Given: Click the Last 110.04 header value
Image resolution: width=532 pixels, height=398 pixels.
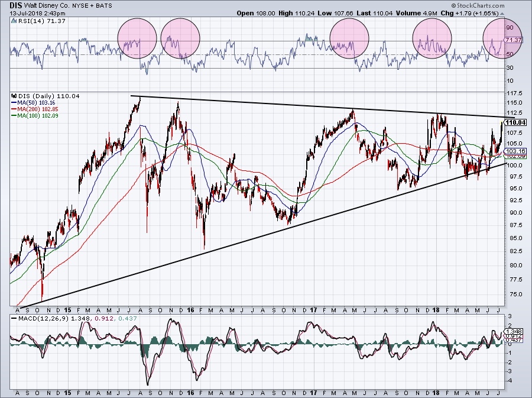Looking at the screenshot, I should click(x=375, y=13).
